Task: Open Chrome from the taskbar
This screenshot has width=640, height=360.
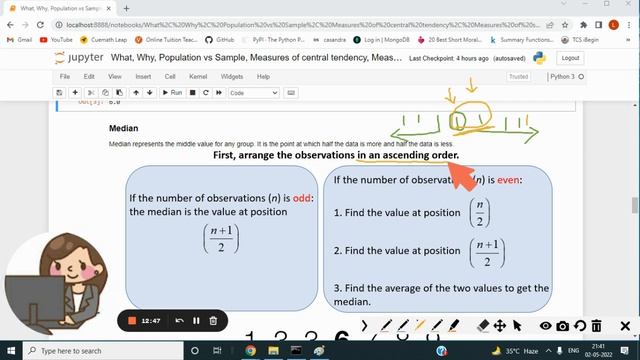Action: point(251,351)
